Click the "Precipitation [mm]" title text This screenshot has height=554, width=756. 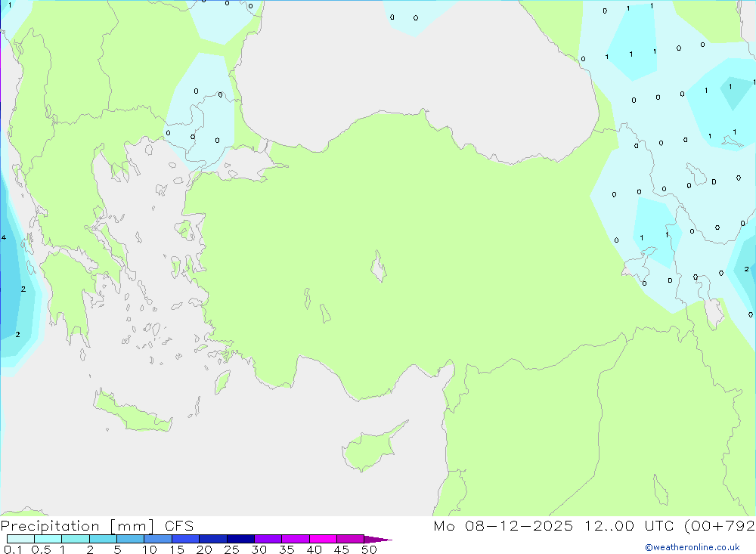pos(78,526)
